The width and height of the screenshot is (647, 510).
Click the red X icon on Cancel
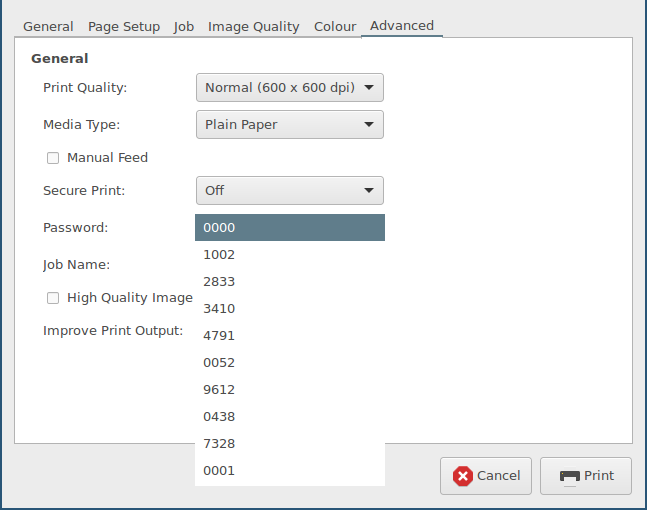463,476
